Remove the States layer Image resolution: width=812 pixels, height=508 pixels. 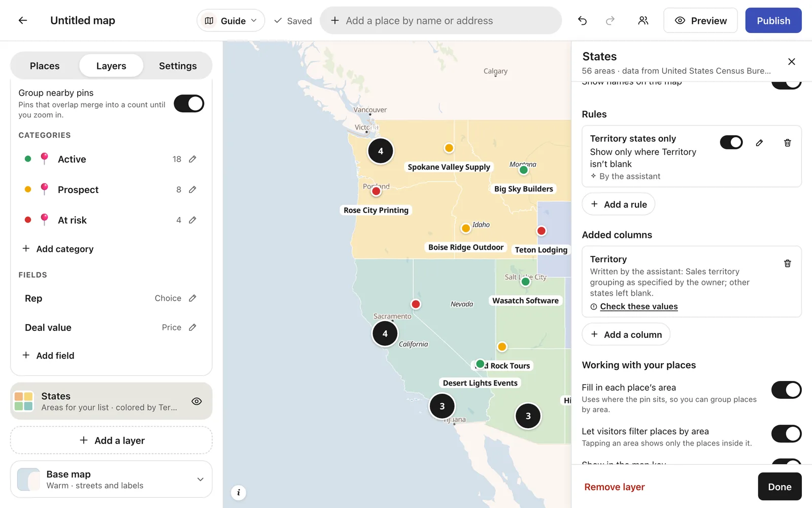click(614, 487)
